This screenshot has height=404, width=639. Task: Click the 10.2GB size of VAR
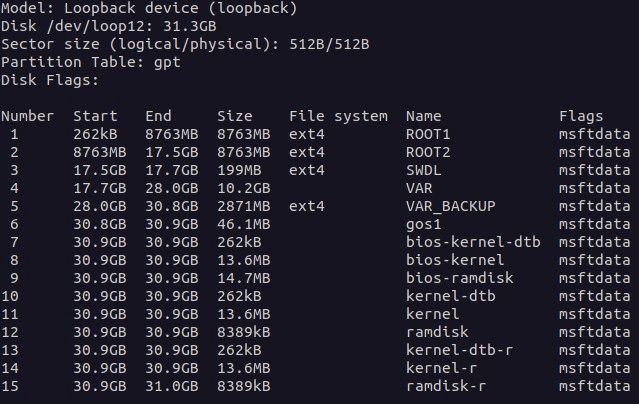tap(243, 188)
